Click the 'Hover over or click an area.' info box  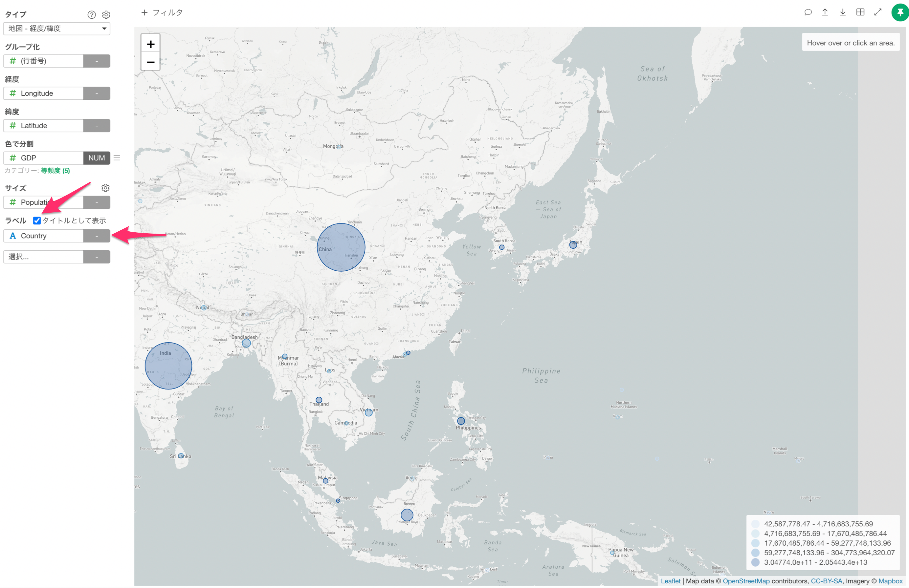click(851, 43)
